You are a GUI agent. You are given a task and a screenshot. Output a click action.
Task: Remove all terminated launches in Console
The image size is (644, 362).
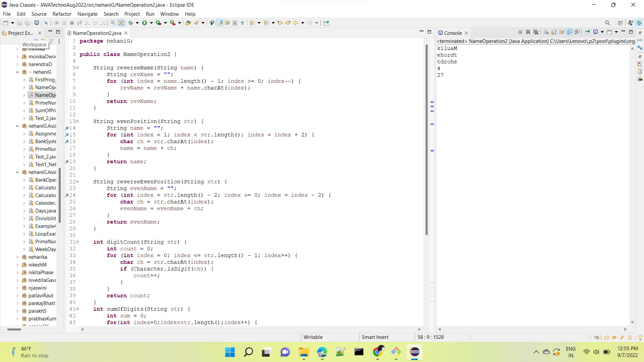536,33
